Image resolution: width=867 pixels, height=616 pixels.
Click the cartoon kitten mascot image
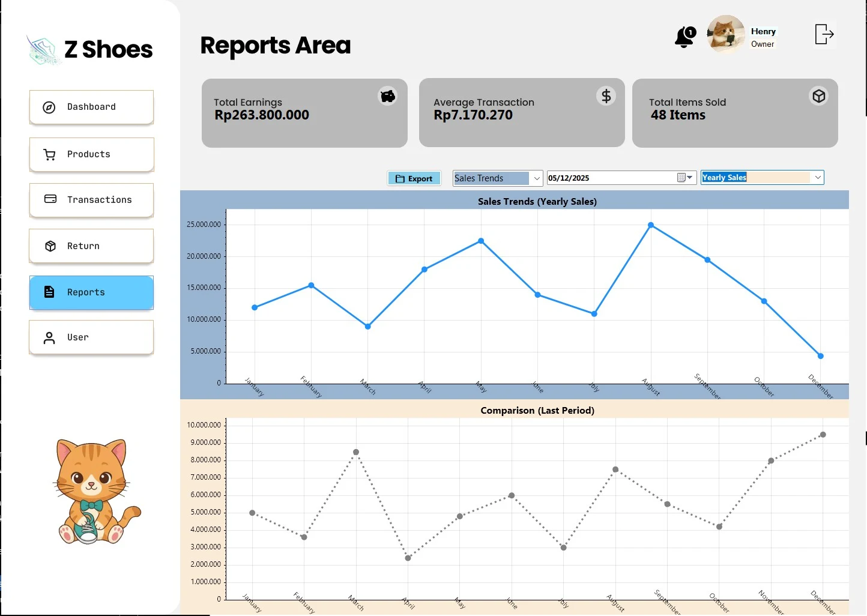(x=96, y=492)
